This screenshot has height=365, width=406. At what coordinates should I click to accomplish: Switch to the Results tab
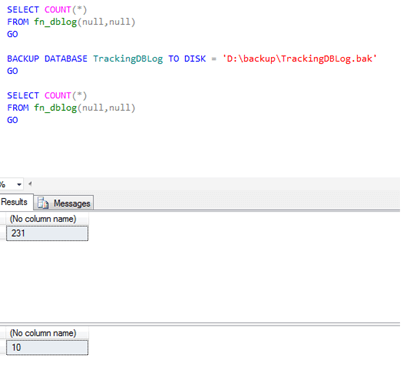pyautogui.click(x=16, y=202)
